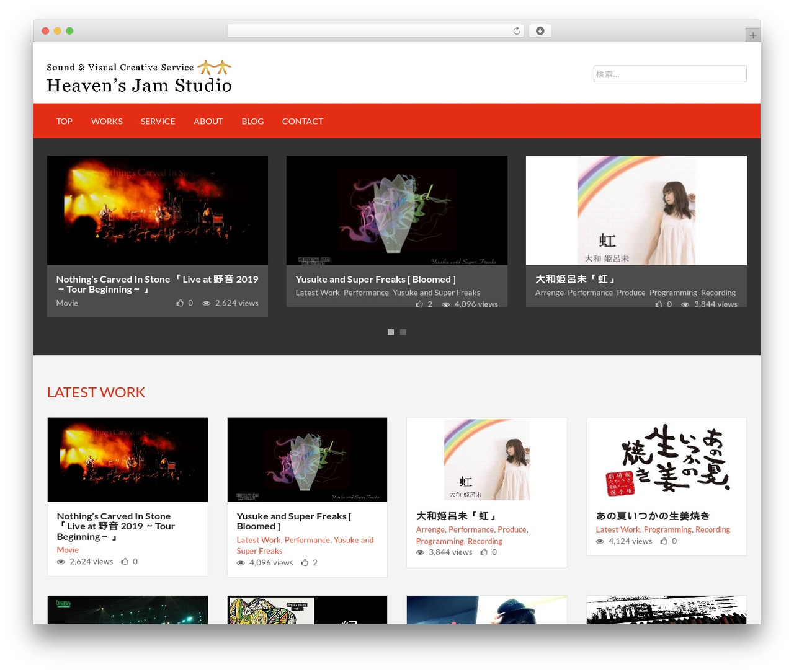Open the あの夏いつかの生姜焼き calligraphy thumbnail
794x672 pixels.
pyautogui.click(x=666, y=459)
